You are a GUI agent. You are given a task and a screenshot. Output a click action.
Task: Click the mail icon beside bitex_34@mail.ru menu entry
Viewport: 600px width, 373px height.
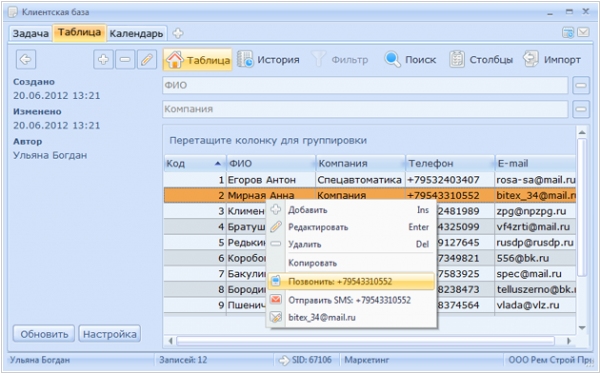coord(276,317)
